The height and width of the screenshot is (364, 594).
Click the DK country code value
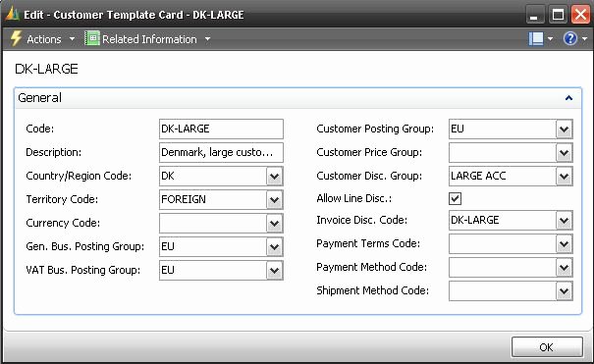pos(168,176)
